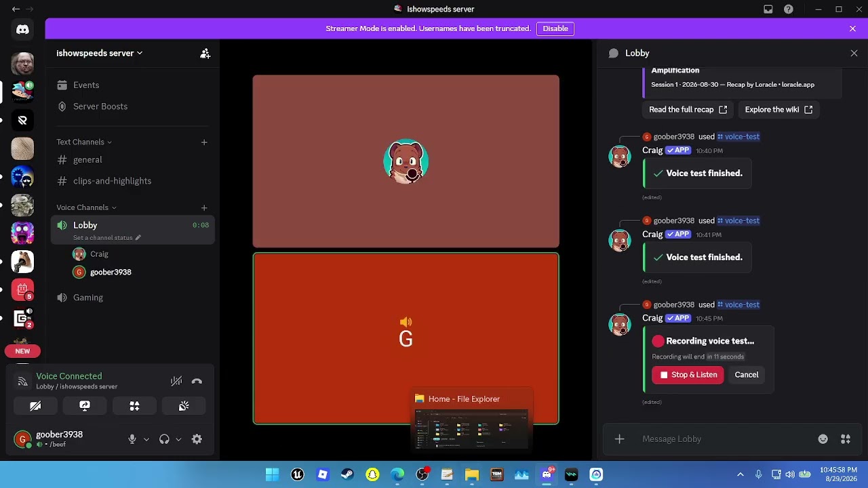Disconnect from voice with hang-up icon
The image size is (868, 488).
(197, 381)
